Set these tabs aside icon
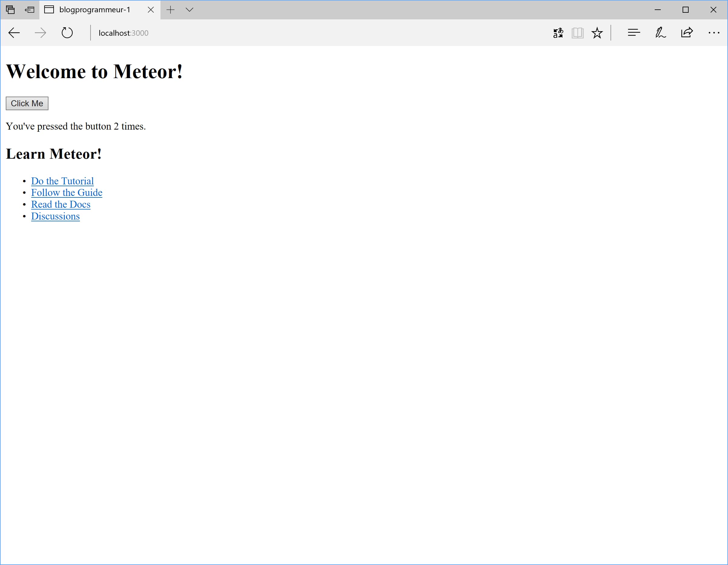The height and width of the screenshot is (565, 728). point(30,10)
